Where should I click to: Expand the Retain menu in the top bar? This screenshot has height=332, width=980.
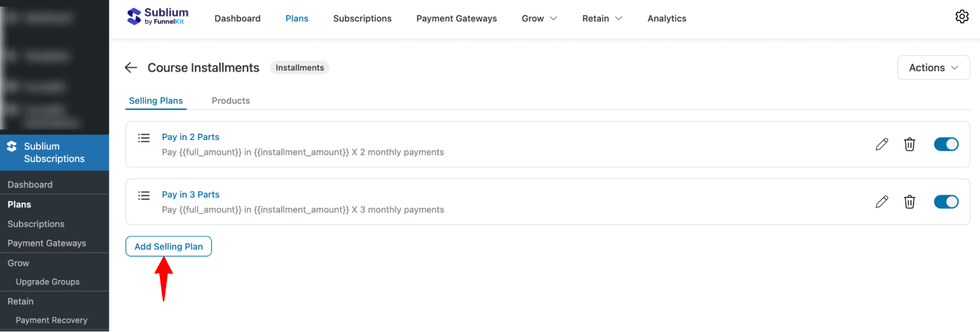[602, 18]
